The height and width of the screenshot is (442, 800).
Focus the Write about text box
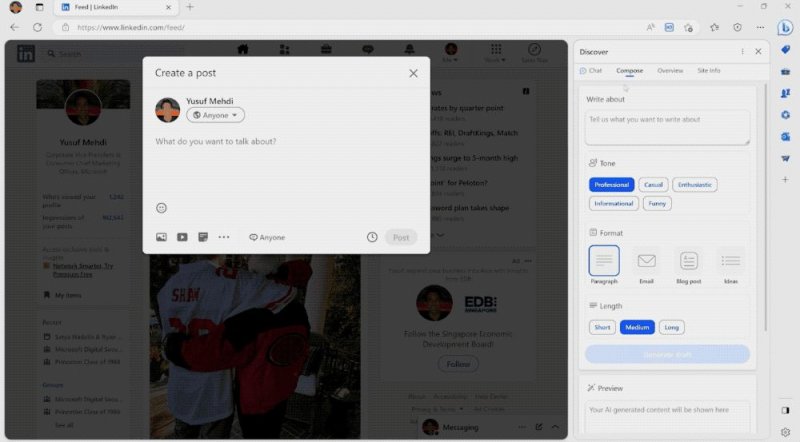coord(667,128)
